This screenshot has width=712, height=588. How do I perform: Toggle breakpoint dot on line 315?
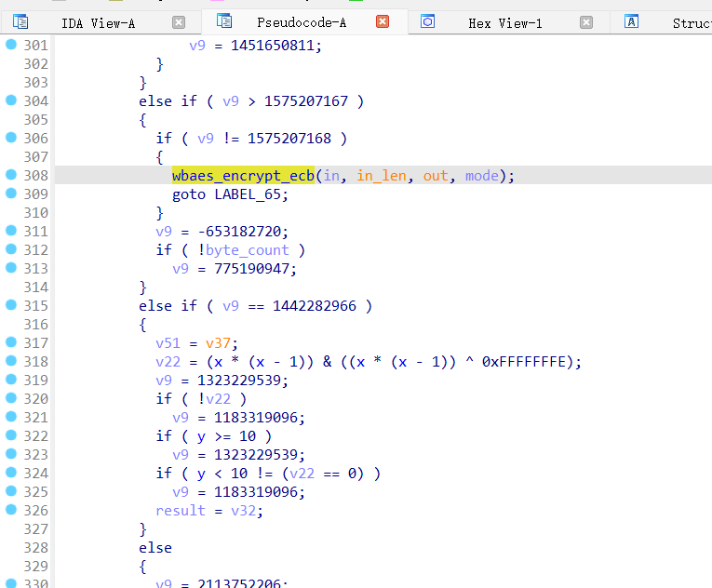point(11,305)
